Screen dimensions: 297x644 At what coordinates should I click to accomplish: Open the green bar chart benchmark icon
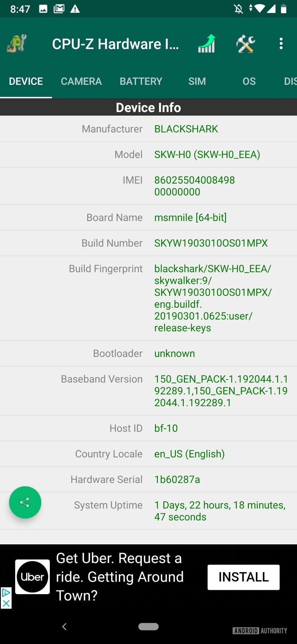[207, 44]
